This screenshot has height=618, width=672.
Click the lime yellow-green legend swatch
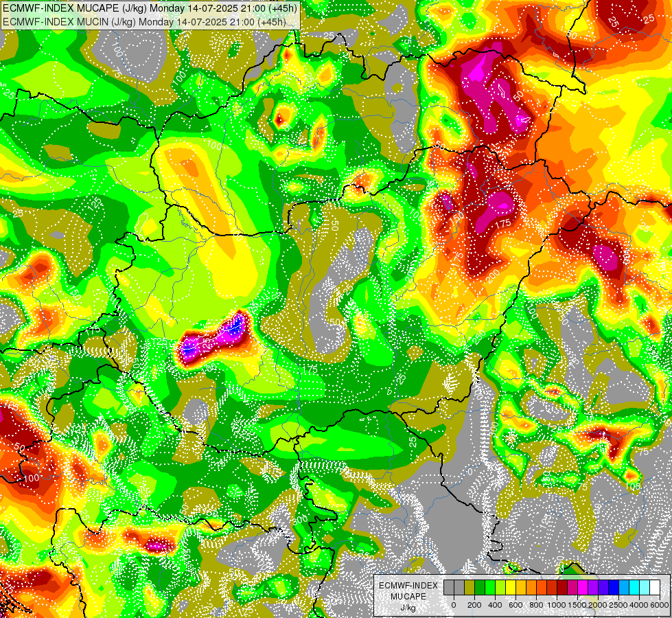pyautogui.click(x=500, y=587)
